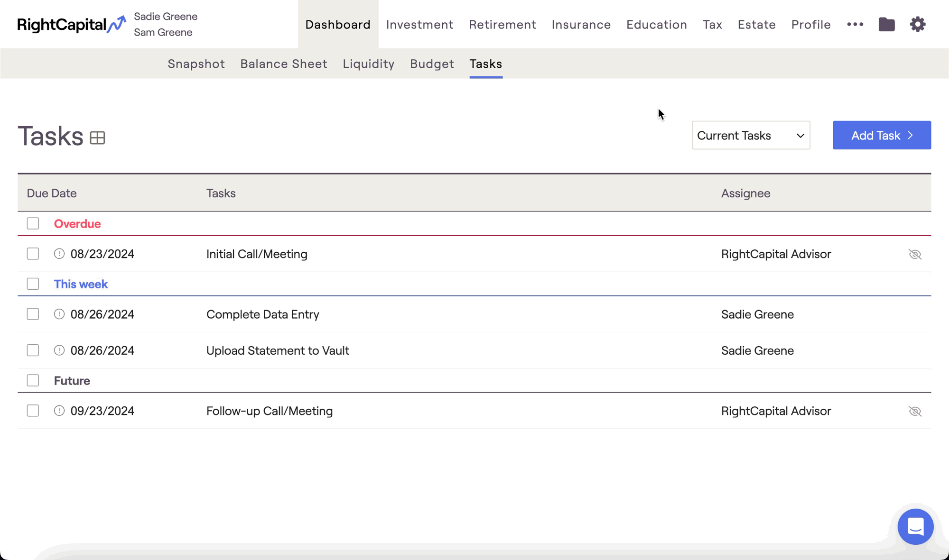Screen dimensions: 949x560
Task: Check the Complete Data Entry checkbox
Action: click(x=33, y=314)
